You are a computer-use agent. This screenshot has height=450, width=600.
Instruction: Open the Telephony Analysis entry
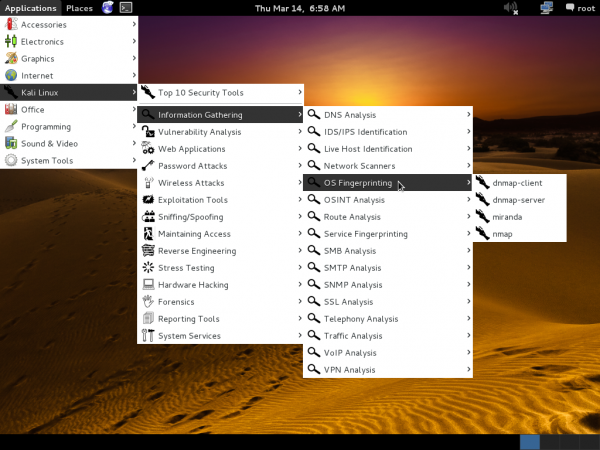388,318
